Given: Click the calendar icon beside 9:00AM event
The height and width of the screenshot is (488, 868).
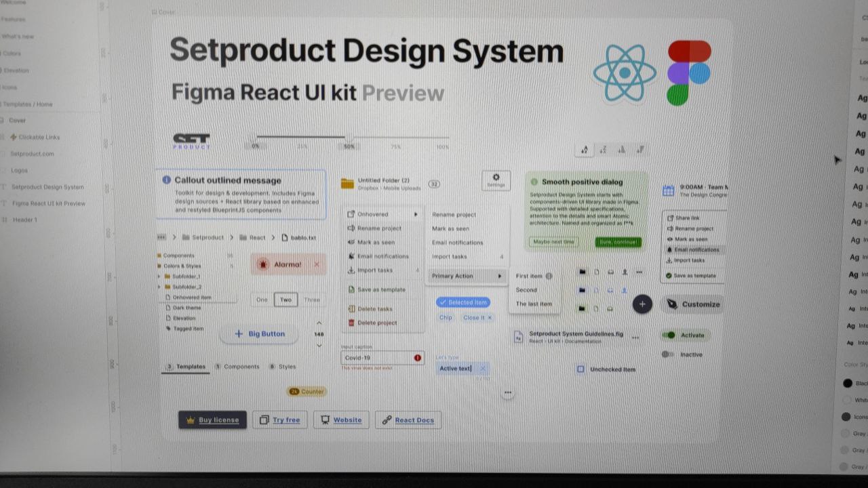Looking at the screenshot, I should (668, 190).
